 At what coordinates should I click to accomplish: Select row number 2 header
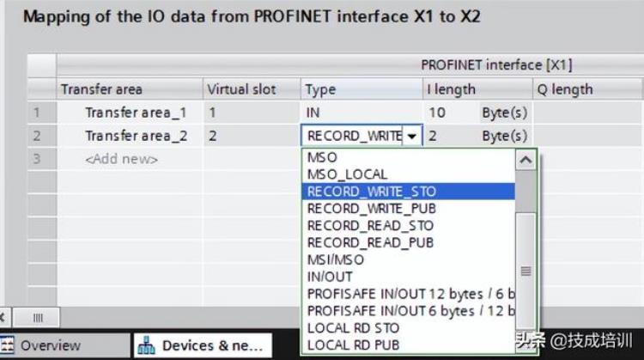point(42,136)
